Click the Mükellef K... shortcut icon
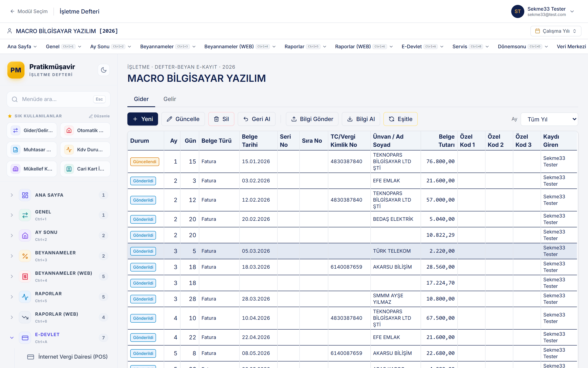588x368 pixels. (16, 169)
